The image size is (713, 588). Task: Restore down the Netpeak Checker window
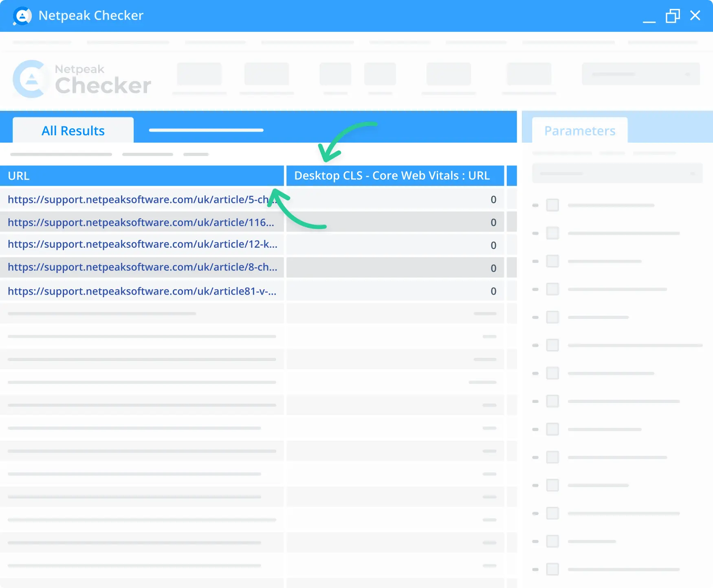(x=673, y=16)
